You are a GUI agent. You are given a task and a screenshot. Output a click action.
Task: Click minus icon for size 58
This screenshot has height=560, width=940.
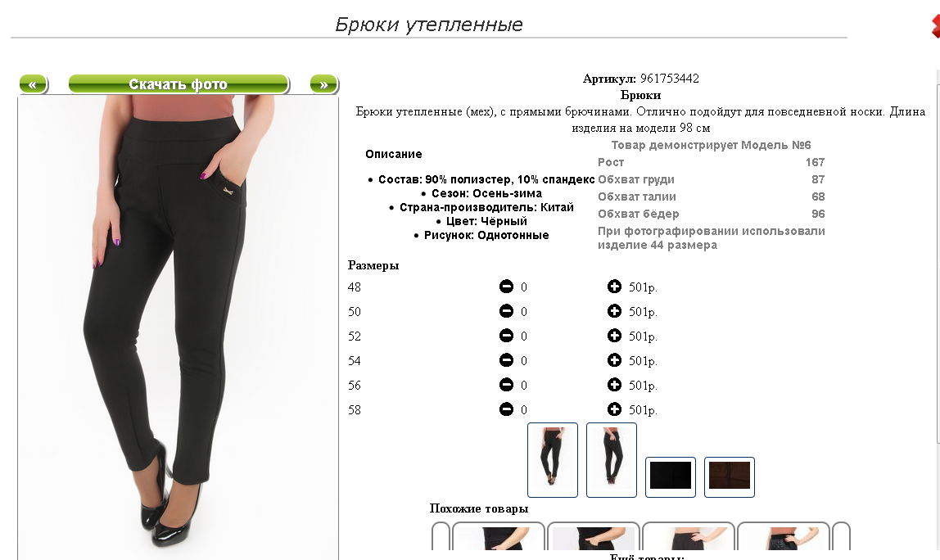(x=506, y=409)
